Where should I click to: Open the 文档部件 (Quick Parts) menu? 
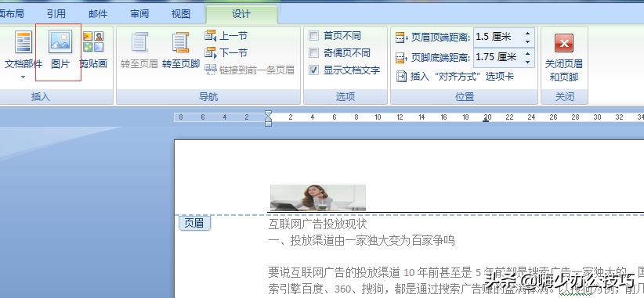pos(24,54)
